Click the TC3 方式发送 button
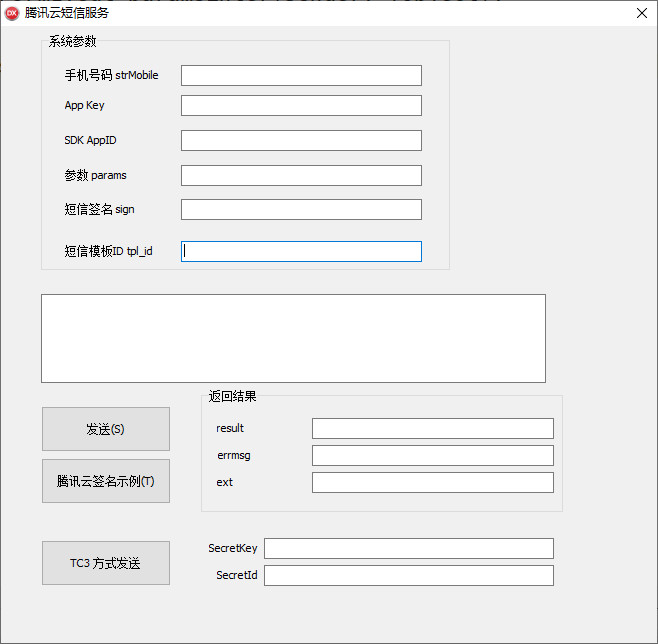658x644 pixels. tap(106, 563)
